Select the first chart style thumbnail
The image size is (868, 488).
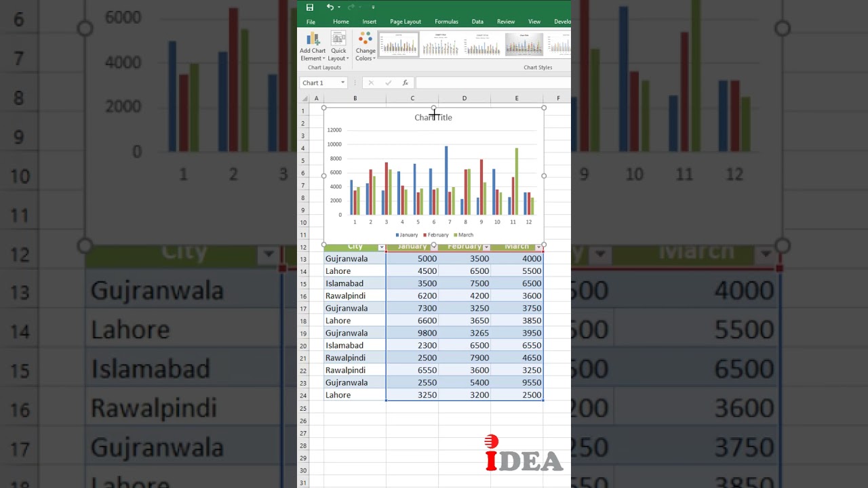tap(398, 45)
